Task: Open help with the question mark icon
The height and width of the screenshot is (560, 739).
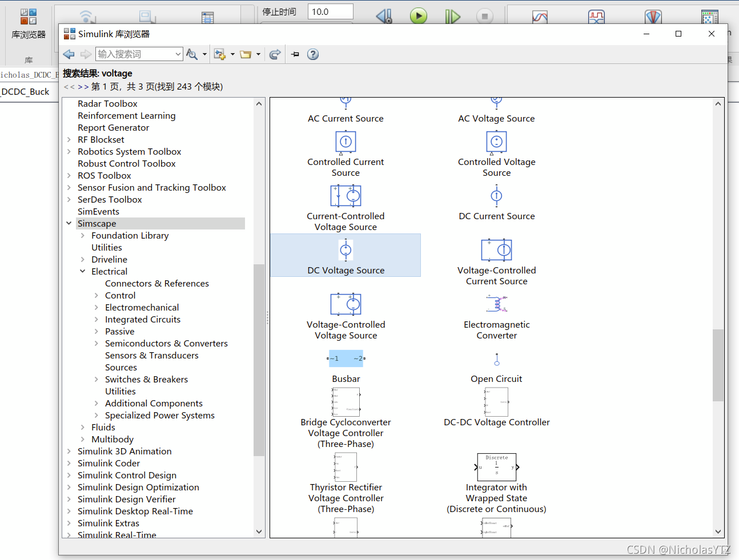Action: (x=313, y=54)
